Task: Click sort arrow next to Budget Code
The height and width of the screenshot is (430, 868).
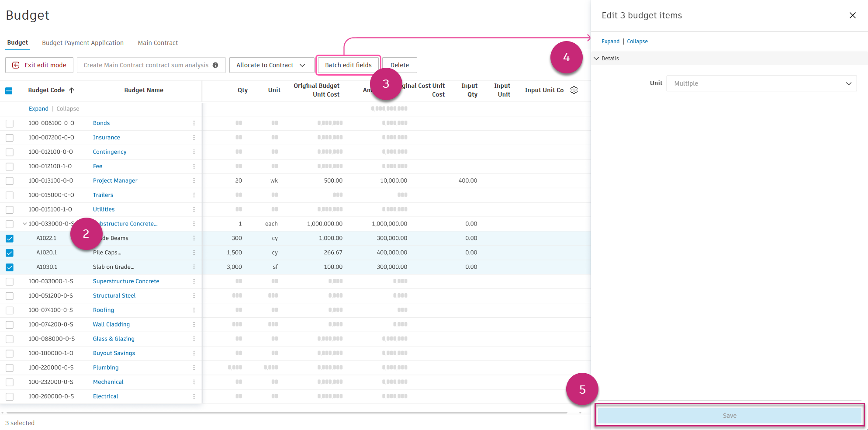Action: click(x=72, y=90)
